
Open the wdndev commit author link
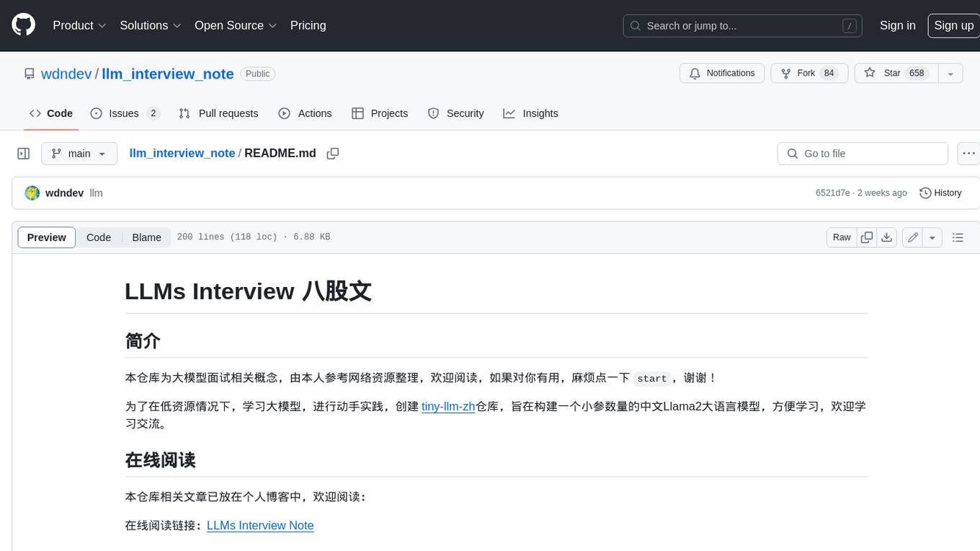[x=64, y=193]
